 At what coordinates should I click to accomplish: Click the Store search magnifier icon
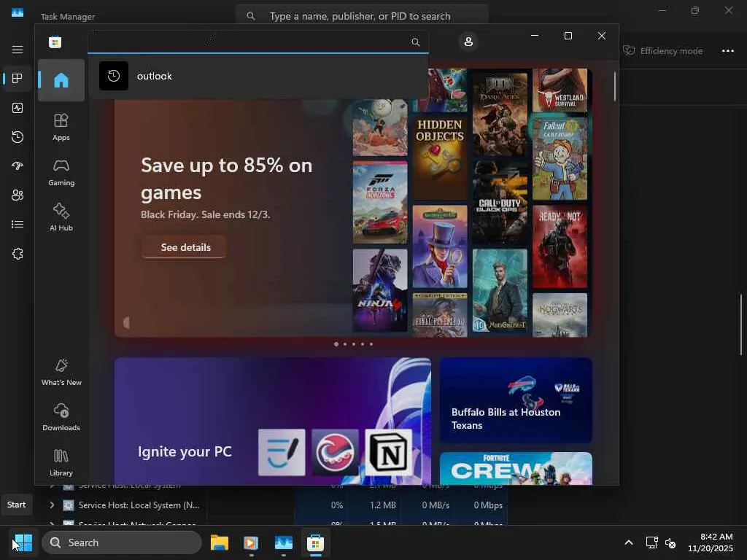pos(415,42)
